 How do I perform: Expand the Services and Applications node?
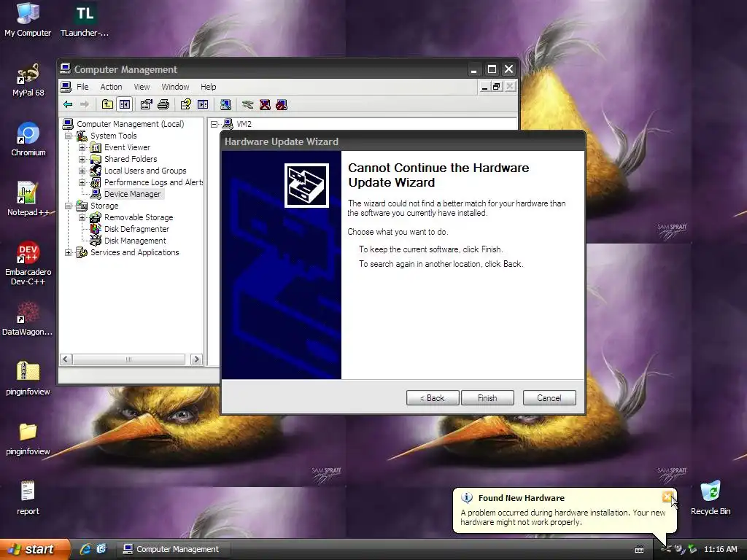click(68, 252)
